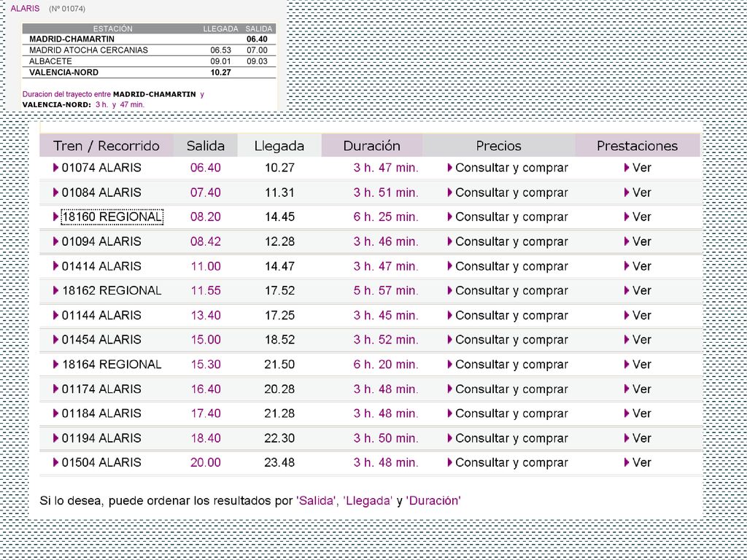View Prestaciones 'Ver' for train 18164

click(x=641, y=365)
